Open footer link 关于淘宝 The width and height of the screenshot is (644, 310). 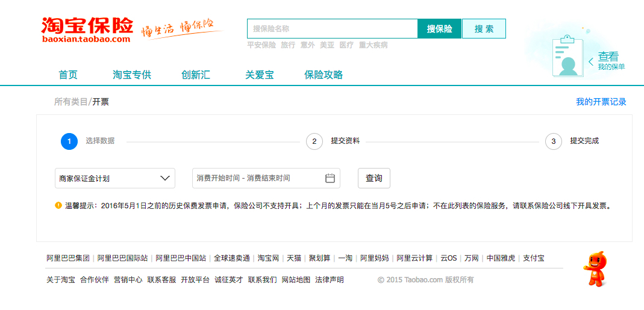[x=61, y=280]
